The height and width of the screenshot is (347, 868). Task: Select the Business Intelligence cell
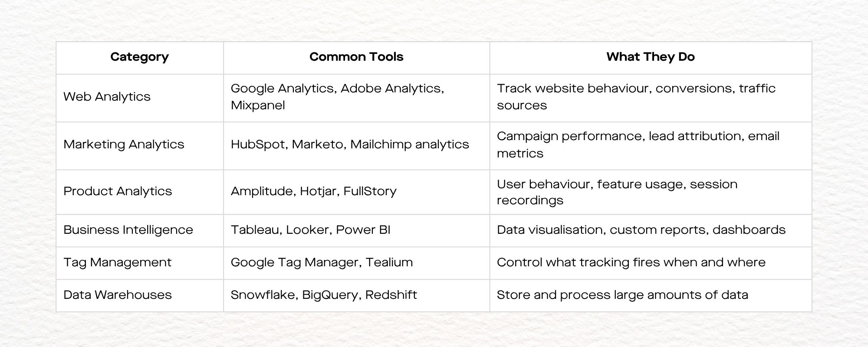tap(128, 230)
